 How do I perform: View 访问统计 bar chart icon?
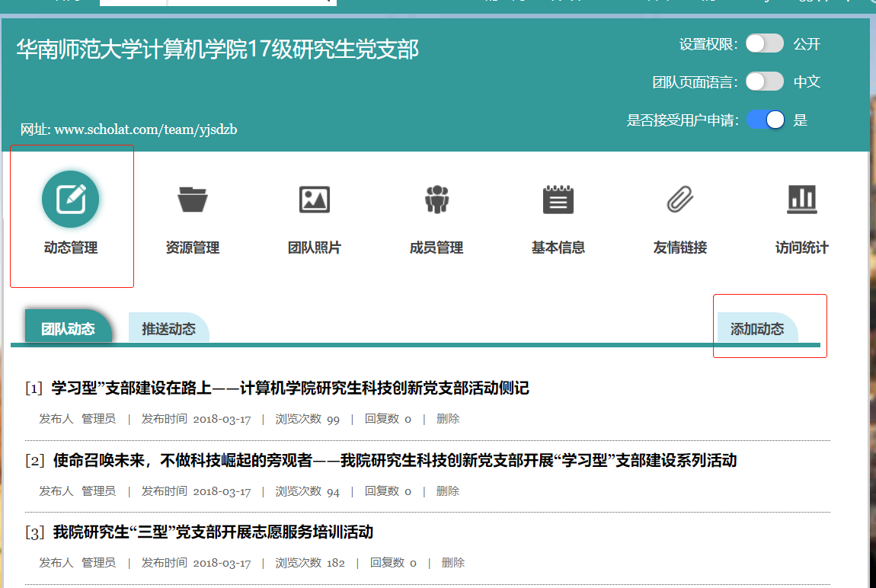coord(801,200)
